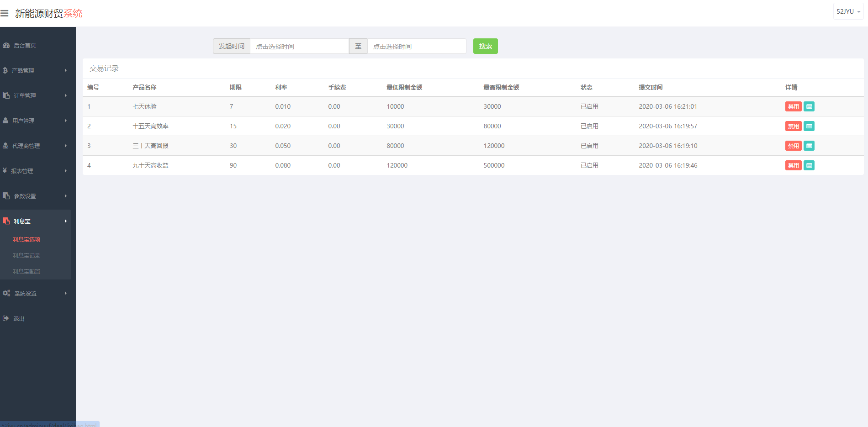Open 利息宝配置 submenu item
The width and height of the screenshot is (868, 427).
[x=26, y=271]
